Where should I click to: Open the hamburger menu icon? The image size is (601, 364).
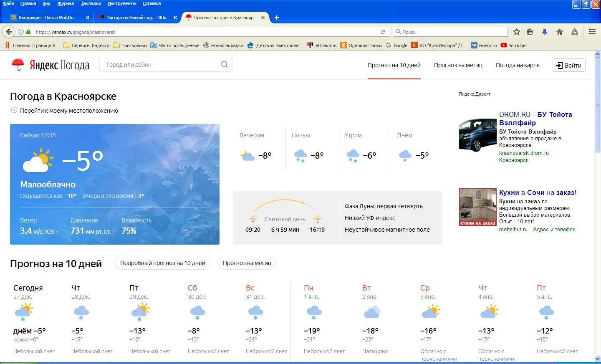592,32
